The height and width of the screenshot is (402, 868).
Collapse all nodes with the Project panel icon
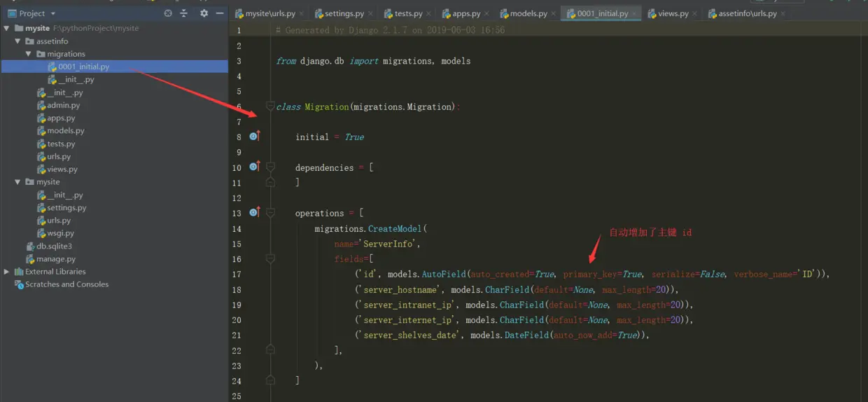coord(184,13)
